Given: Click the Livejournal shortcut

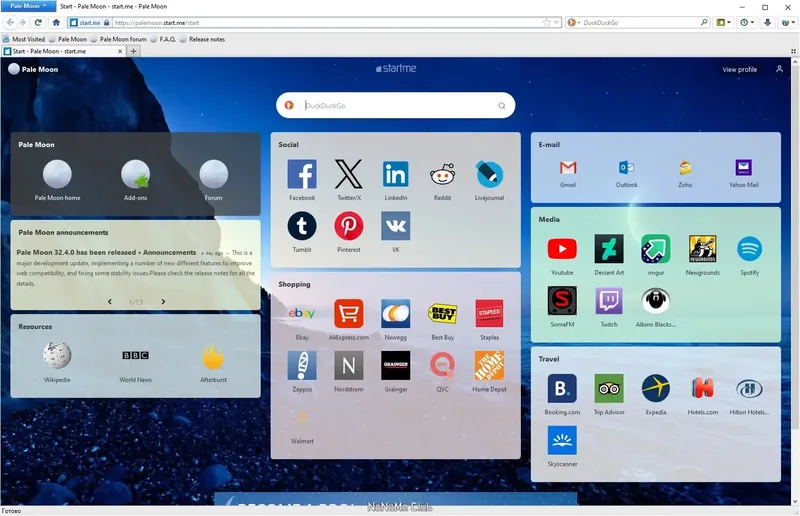Looking at the screenshot, I should click(489, 174).
